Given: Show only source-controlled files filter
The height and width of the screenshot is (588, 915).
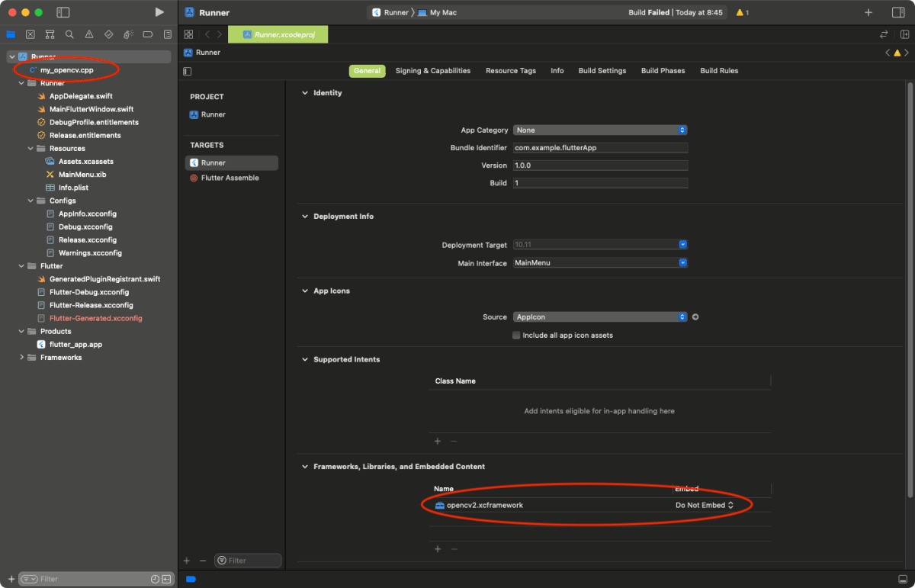Looking at the screenshot, I should click(166, 579).
